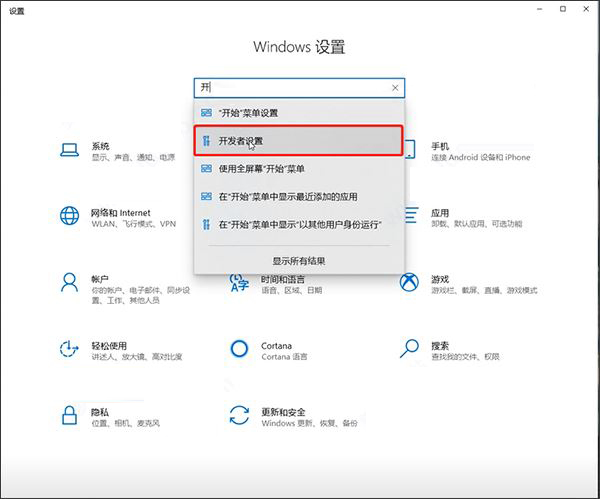Click 卸载、默认应用、可选功能 description
Image resolution: width=600 pixels, height=499 pixels.
point(477,224)
